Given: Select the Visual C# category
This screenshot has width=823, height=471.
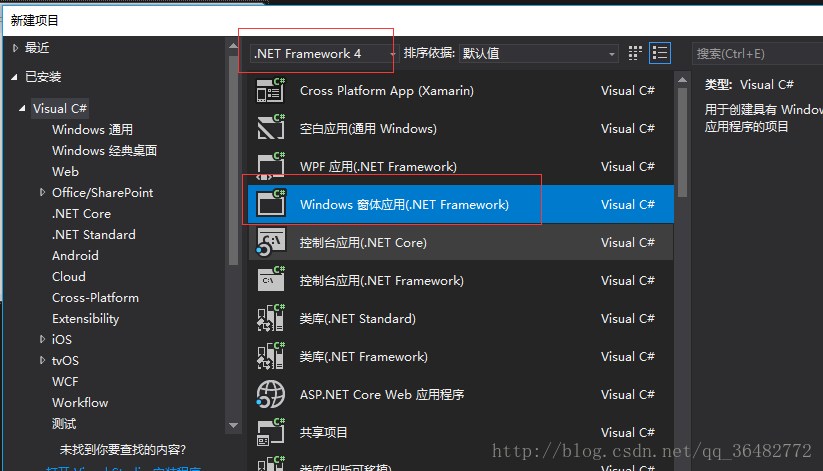Looking at the screenshot, I should point(59,108).
